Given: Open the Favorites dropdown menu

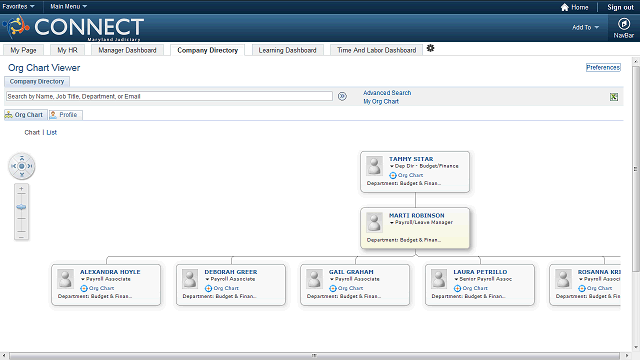Looking at the screenshot, I should pyautogui.click(x=18, y=7).
